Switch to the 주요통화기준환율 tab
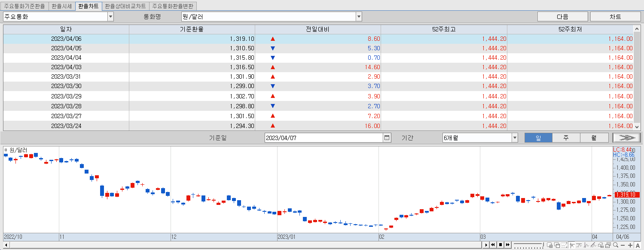This screenshot has height=250, width=644. tap(24, 6)
